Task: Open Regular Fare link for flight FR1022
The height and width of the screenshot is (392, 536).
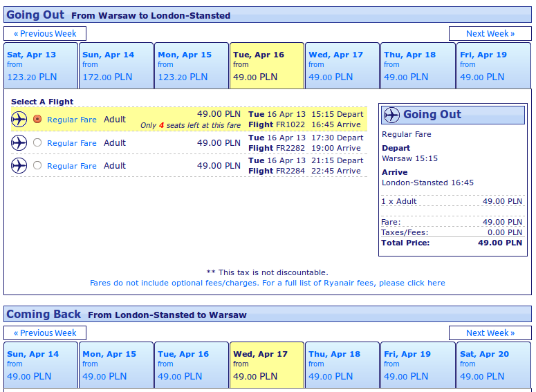Action: pos(72,120)
